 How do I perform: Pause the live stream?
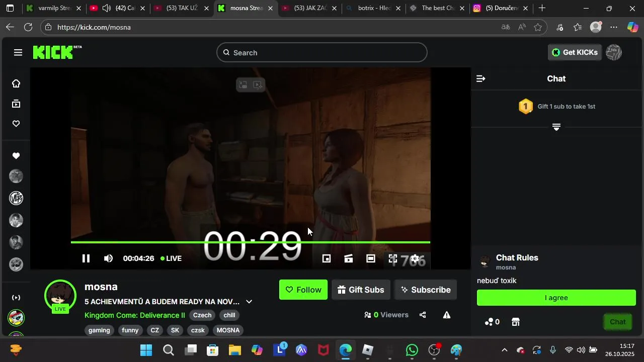tap(86, 258)
